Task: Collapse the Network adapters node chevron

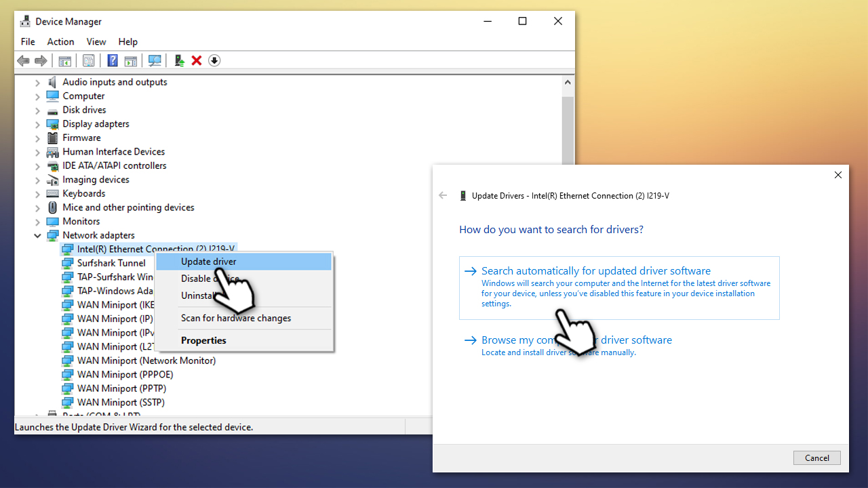Action: [38, 235]
